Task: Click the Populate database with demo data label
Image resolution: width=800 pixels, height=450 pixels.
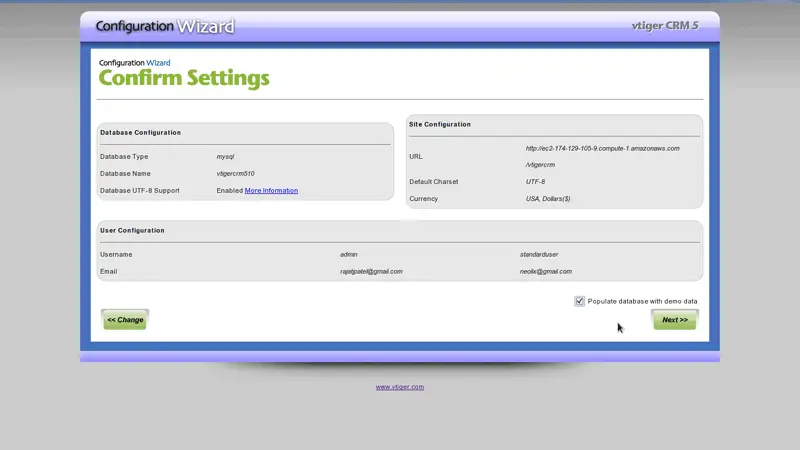Action: point(642,301)
